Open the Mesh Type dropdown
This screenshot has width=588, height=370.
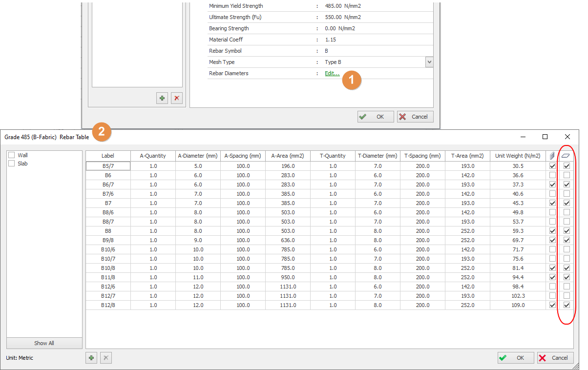tap(429, 62)
